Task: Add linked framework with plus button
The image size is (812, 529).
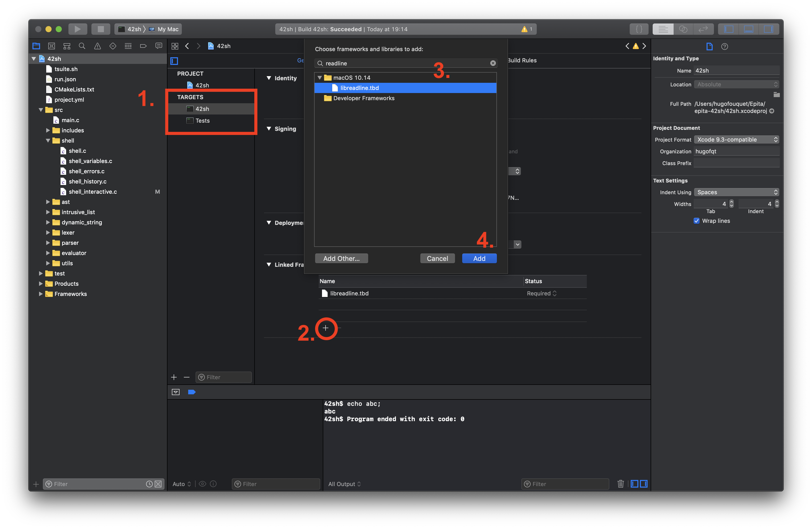Action: 326,328
